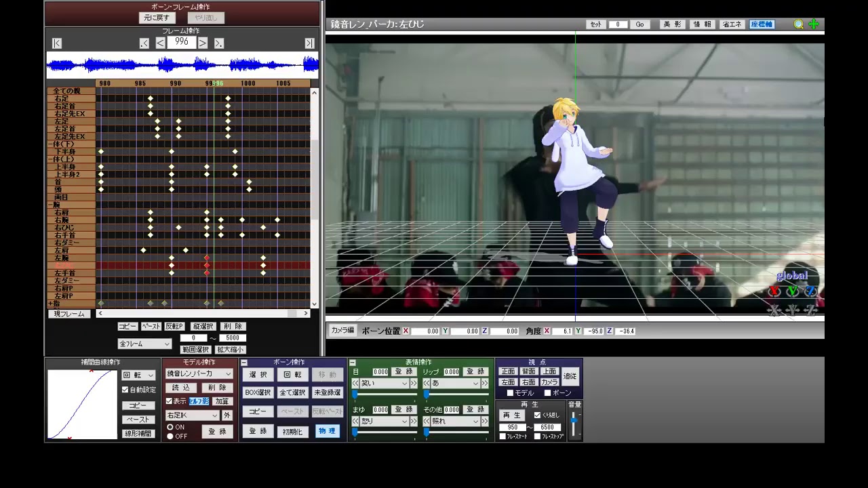Switch viewport to 背面 back view
This screenshot has width=868, height=488.
(529, 371)
